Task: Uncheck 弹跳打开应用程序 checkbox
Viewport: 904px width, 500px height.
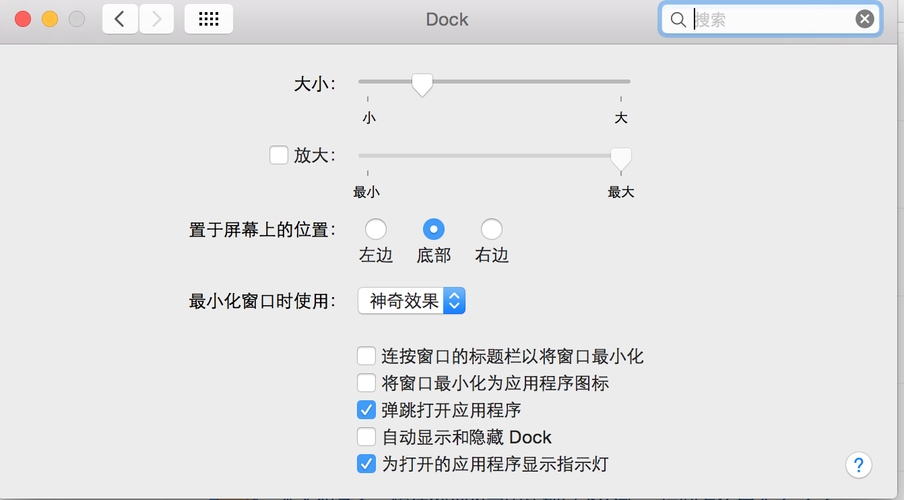Action: tap(366, 410)
